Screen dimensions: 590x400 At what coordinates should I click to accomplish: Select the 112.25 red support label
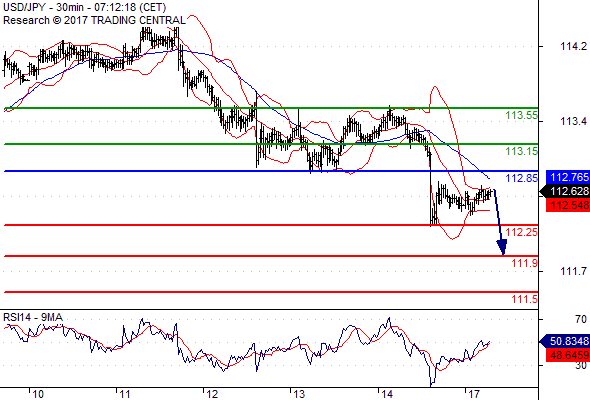pos(522,232)
